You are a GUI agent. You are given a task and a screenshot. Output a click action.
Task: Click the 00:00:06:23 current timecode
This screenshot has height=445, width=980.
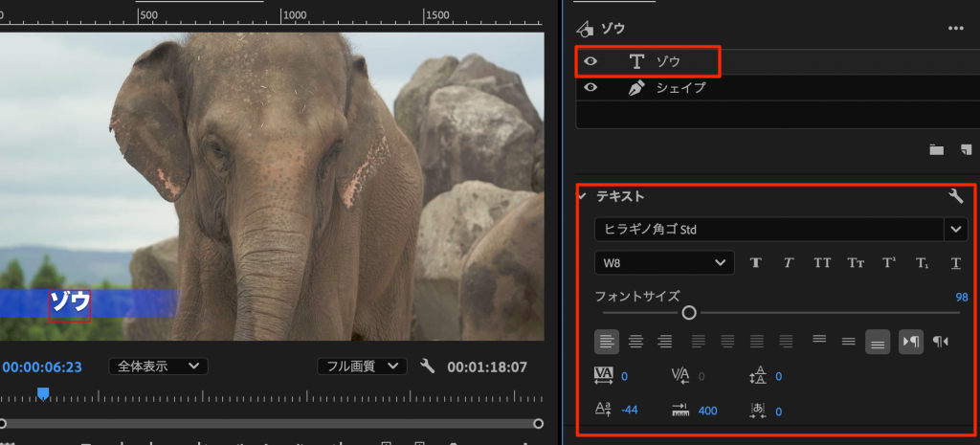point(42,367)
